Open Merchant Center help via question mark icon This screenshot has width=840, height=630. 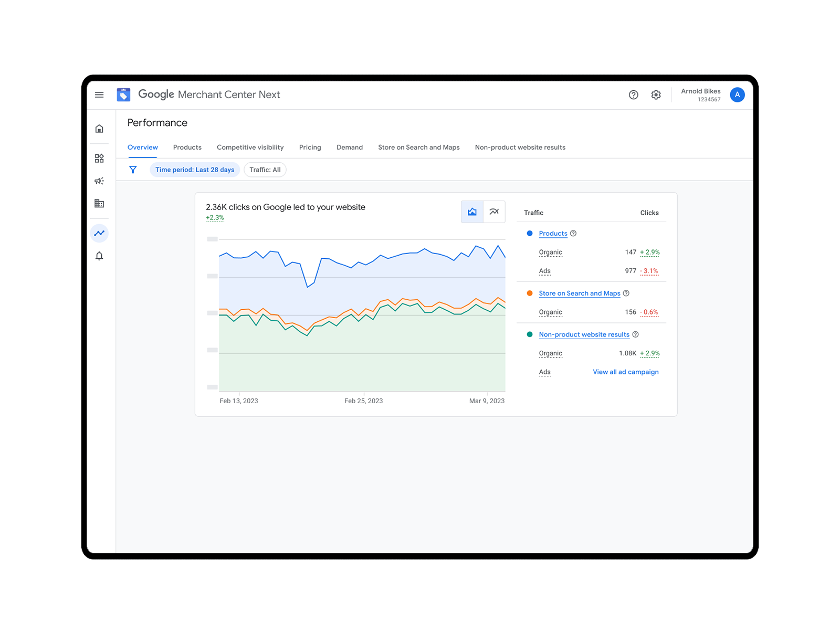(633, 95)
